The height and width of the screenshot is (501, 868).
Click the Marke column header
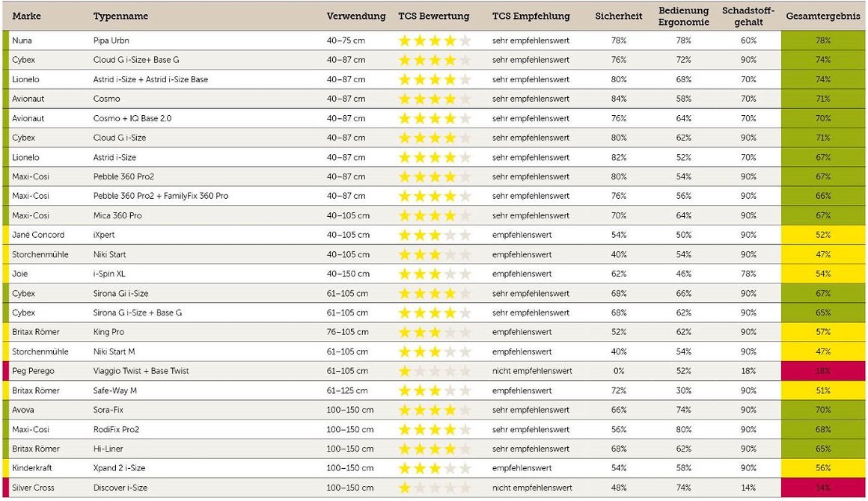point(26,16)
